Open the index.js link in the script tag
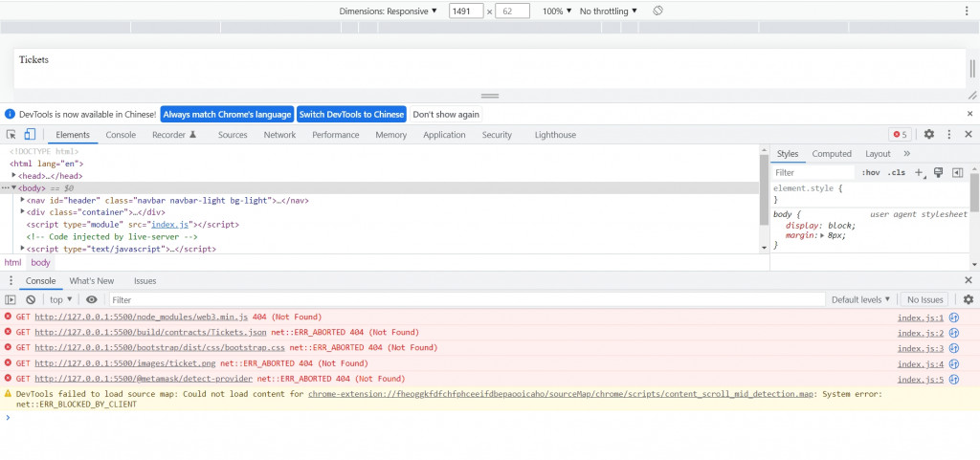The image size is (980, 460). tap(170, 224)
